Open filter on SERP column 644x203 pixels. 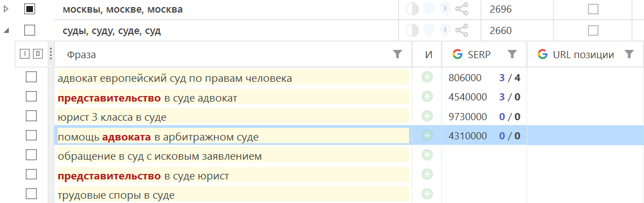coord(511,54)
